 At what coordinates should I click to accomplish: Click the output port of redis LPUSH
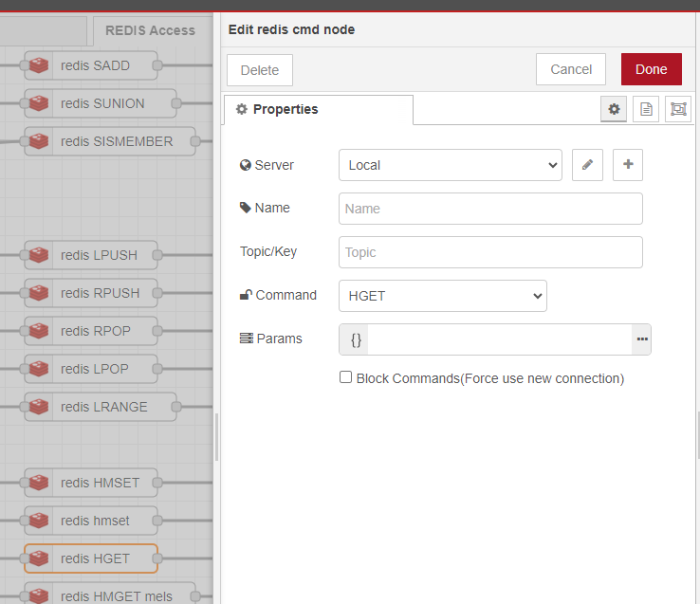[x=157, y=255]
